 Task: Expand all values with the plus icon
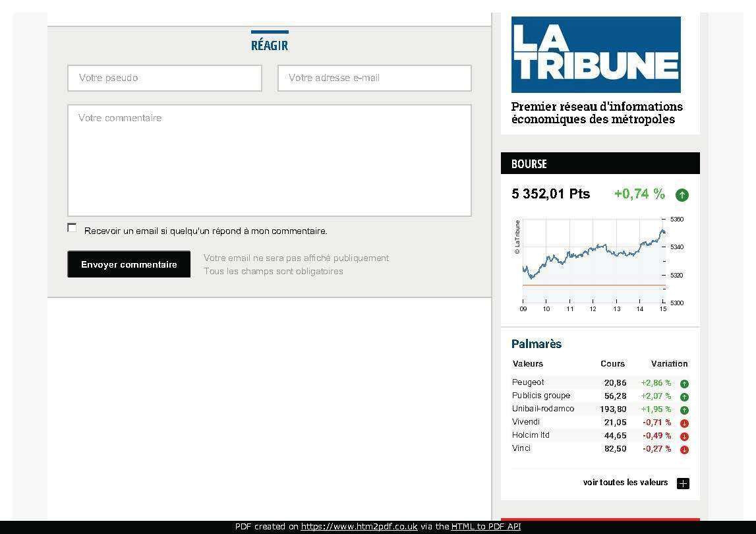point(683,483)
